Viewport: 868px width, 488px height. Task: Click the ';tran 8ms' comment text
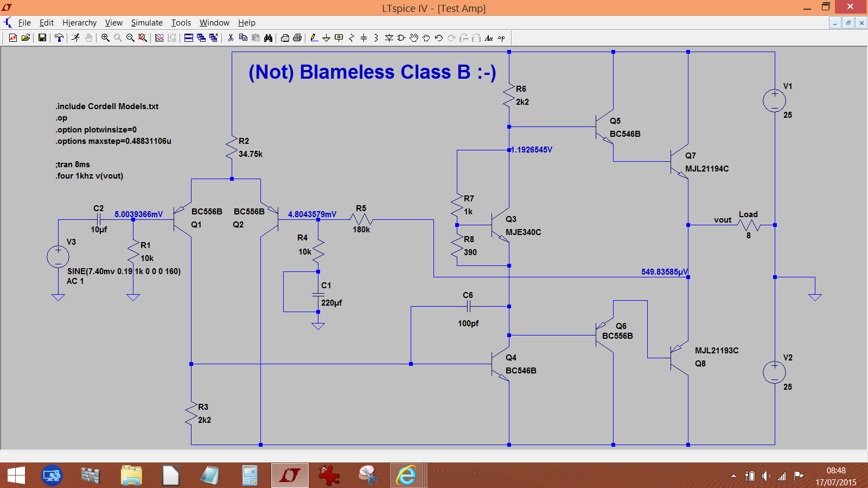pos(72,164)
